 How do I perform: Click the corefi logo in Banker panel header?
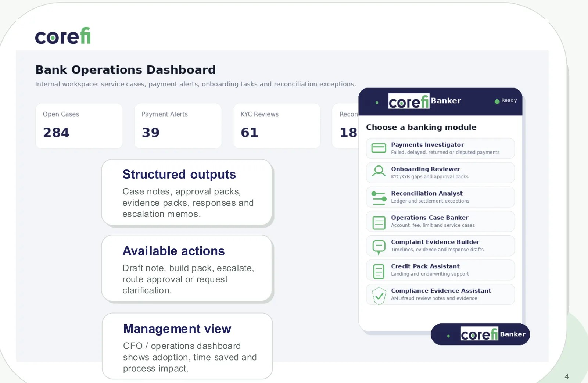click(409, 101)
